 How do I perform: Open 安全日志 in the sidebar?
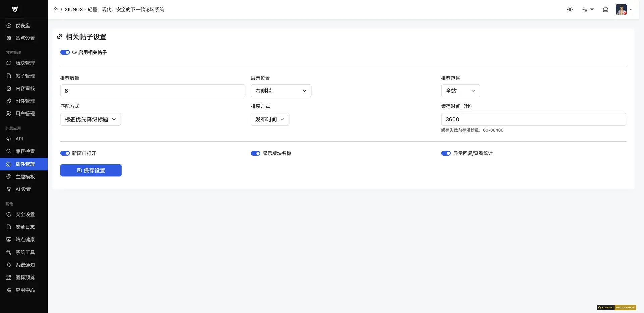(24, 227)
